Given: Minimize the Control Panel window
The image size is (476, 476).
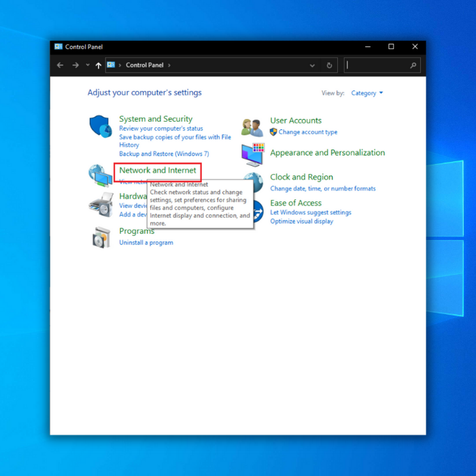Looking at the screenshot, I should tap(368, 46).
